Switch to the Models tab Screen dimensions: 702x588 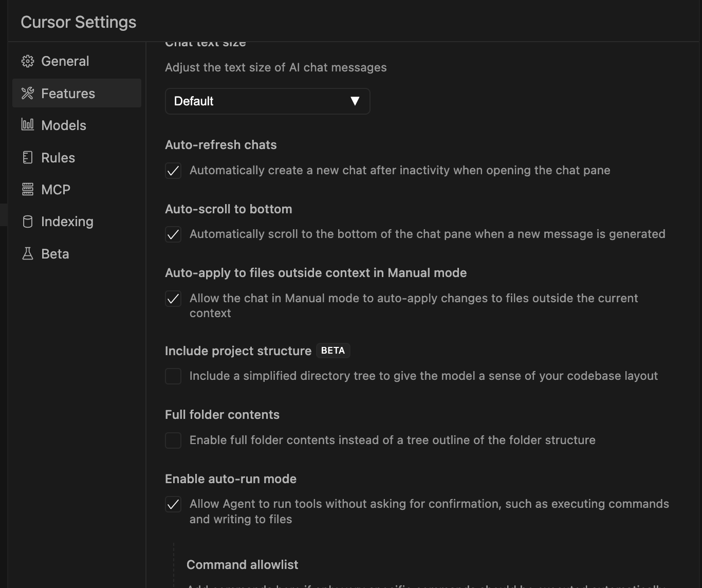[77, 125]
